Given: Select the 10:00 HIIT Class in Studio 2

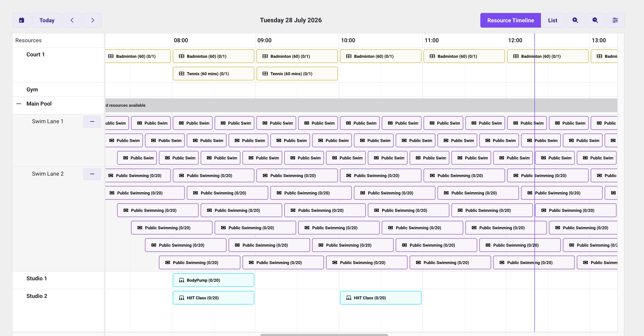Looking at the screenshot, I should (x=381, y=298).
